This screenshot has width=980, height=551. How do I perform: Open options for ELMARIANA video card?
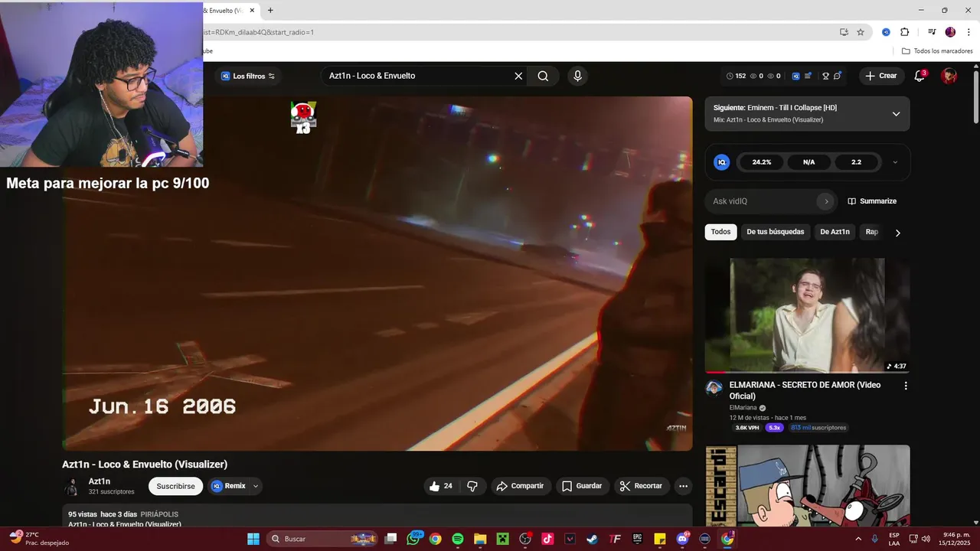(x=906, y=386)
